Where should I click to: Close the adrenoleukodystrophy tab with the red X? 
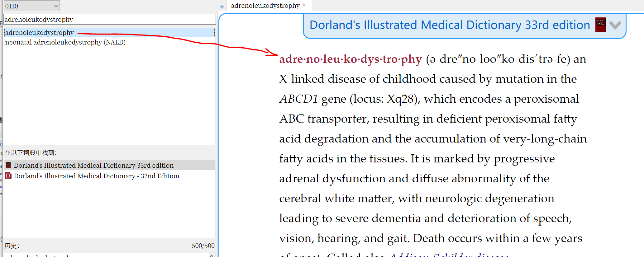point(304,5)
